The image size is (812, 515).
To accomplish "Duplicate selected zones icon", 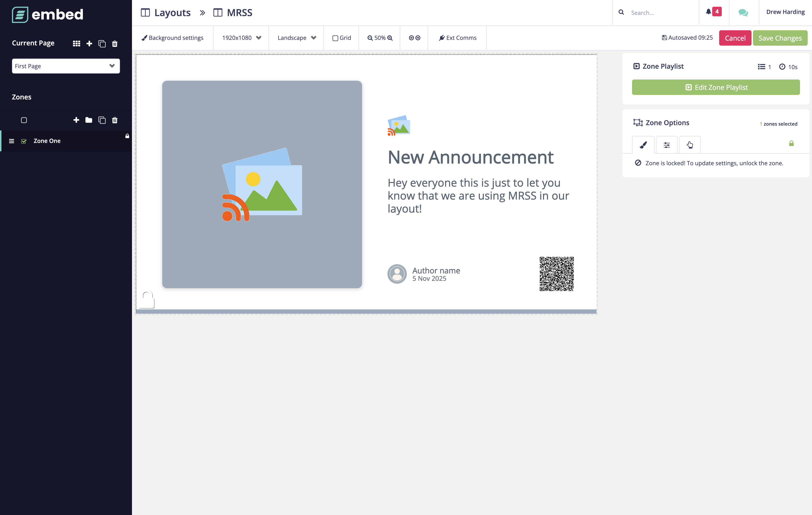I will (102, 120).
